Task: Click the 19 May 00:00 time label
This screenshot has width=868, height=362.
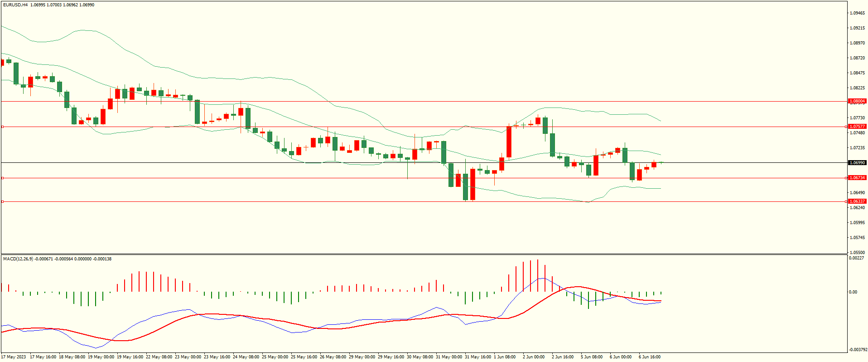Action: click(x=101, y=357)
